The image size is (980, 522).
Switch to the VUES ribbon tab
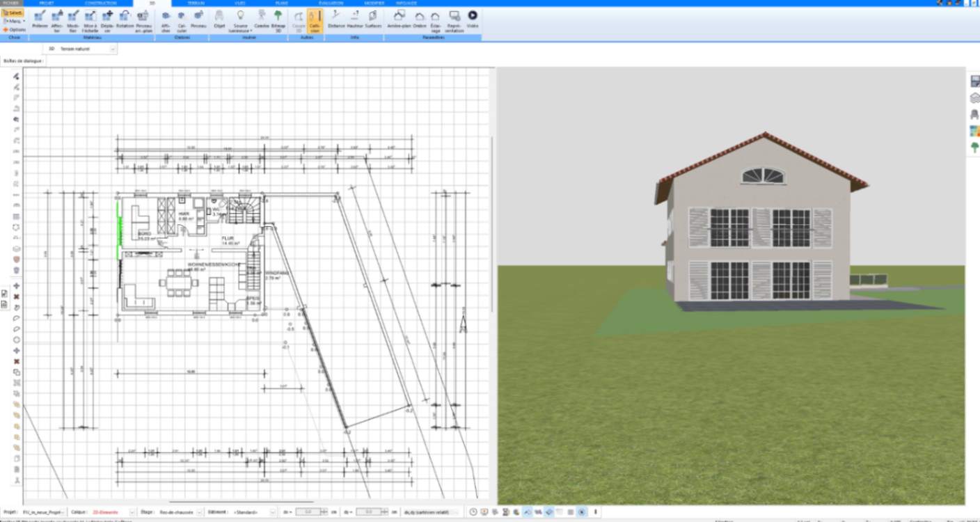[240, 3]
